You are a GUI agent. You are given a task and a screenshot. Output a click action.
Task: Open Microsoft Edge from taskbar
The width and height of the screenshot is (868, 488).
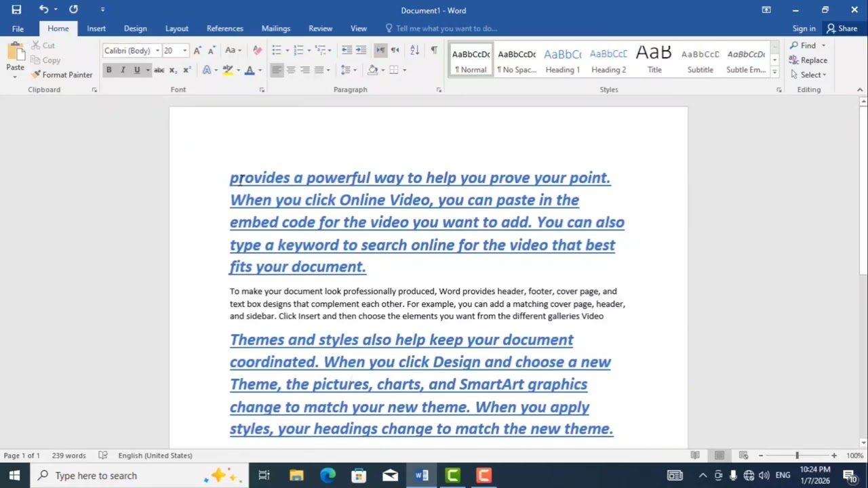click(328, 476)
